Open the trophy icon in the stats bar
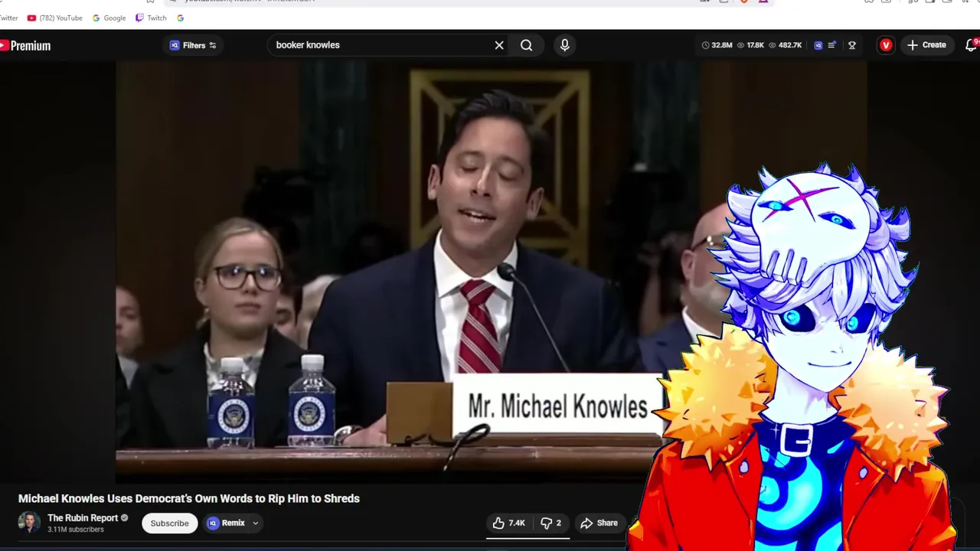 click(x=851, y=45)
